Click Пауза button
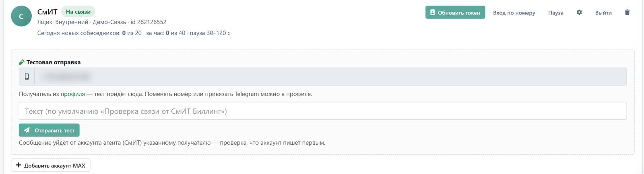 tap(556, 12)
